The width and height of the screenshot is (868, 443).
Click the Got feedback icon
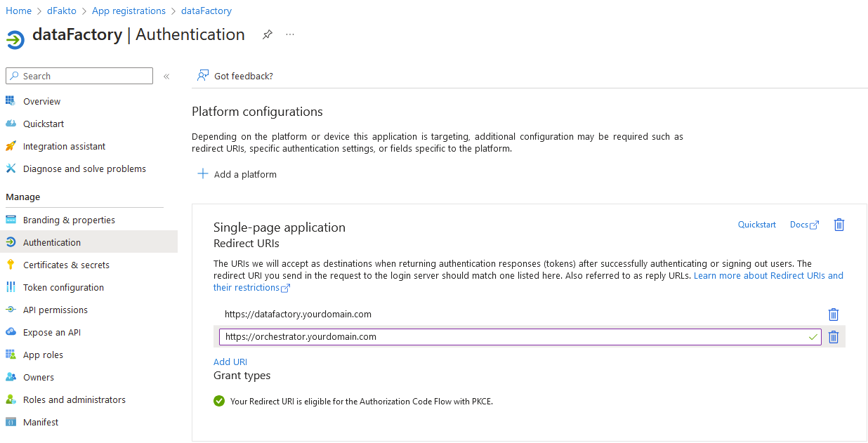(x=203, y=76)
